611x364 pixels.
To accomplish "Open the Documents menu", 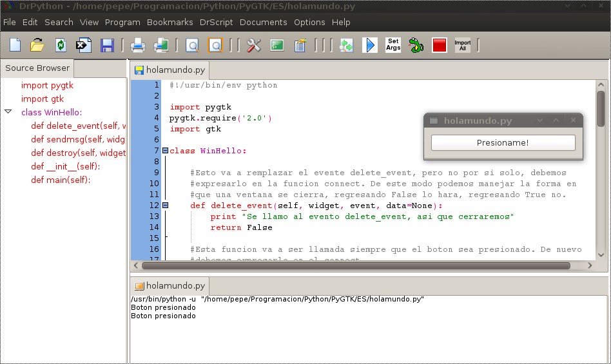I will coord(264,22).
